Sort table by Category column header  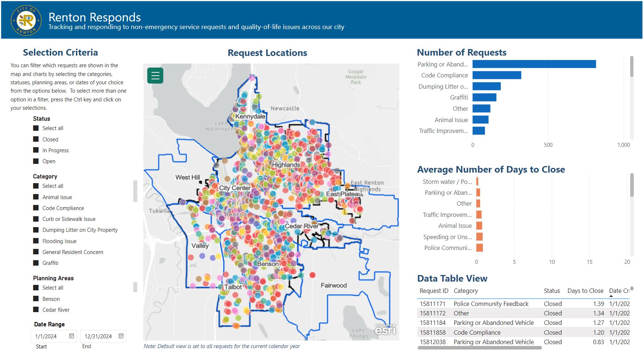pyautogui.click(x=466, y=291)
